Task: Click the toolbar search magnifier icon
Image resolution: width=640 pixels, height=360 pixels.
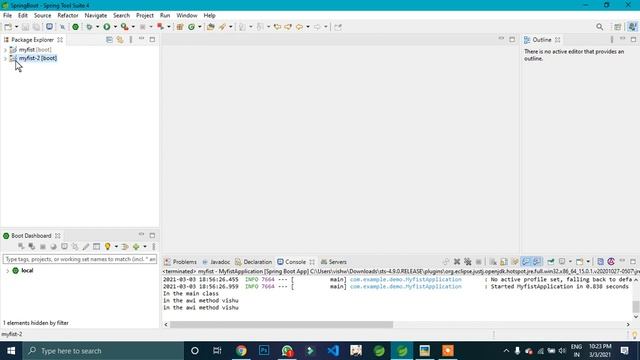Action: 599,27
